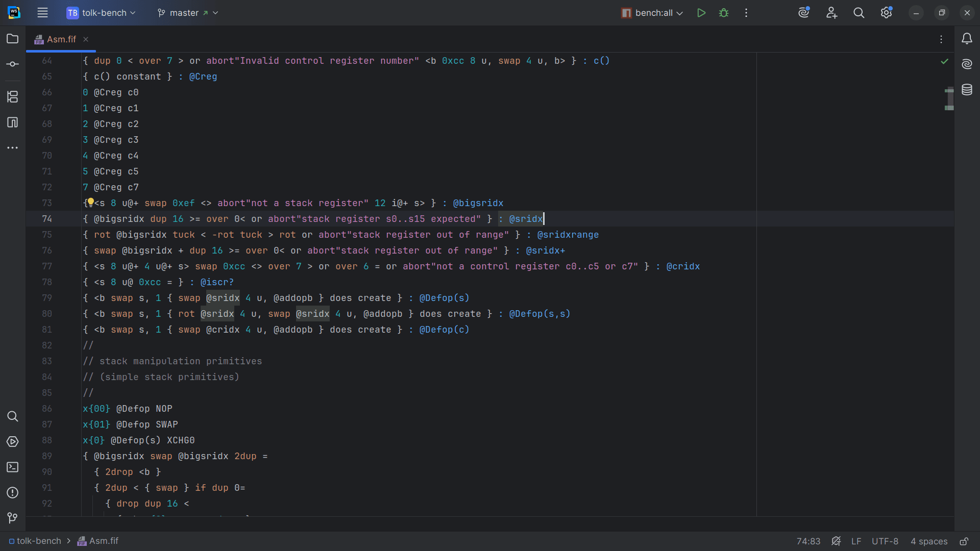980x551 pixels.
Task: Click tolk-bench breadcrumb in status bar
Action: (35, 541)
